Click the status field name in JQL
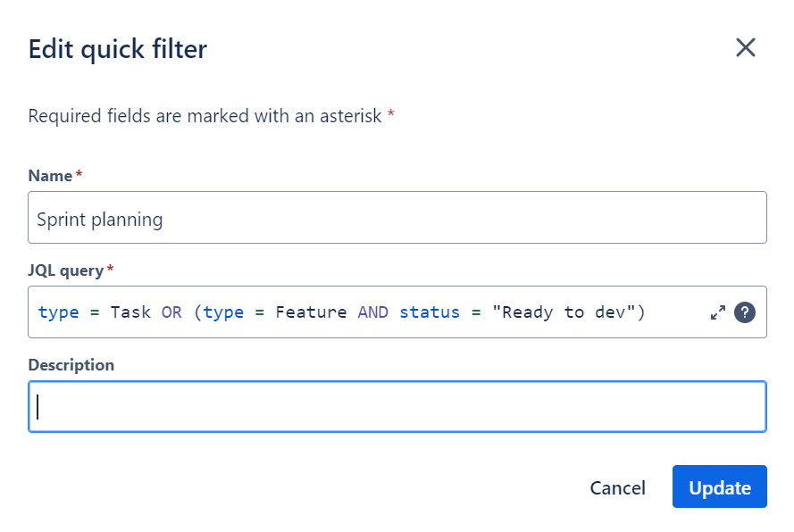Image resolution: width=794 pixels, height=532 pixels. coord(430,312)
